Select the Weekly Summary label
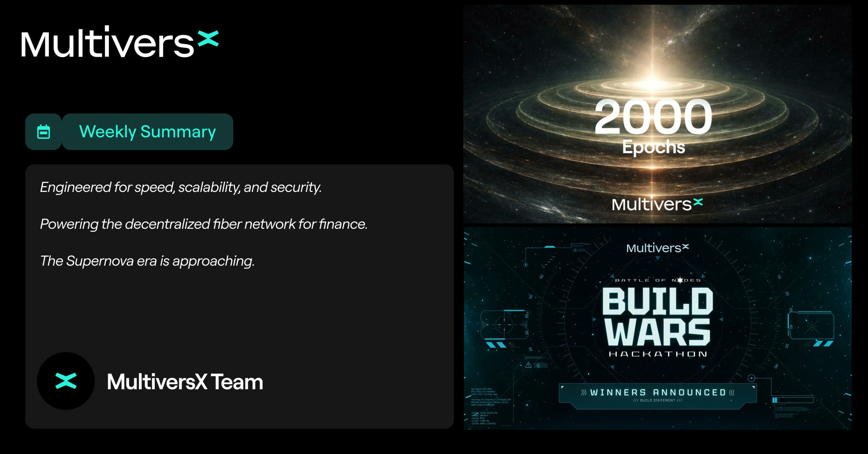 147,132
